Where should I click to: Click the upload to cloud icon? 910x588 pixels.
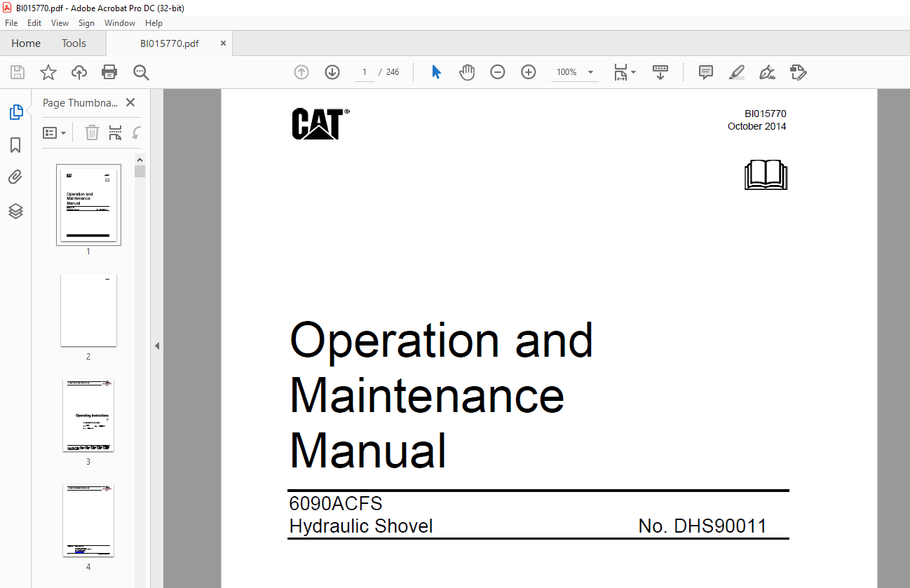click(x=79, y=72)
